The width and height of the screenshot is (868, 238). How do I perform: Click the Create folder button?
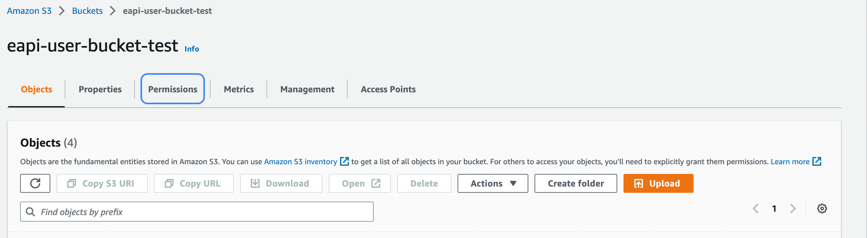[x=576, y=183]
